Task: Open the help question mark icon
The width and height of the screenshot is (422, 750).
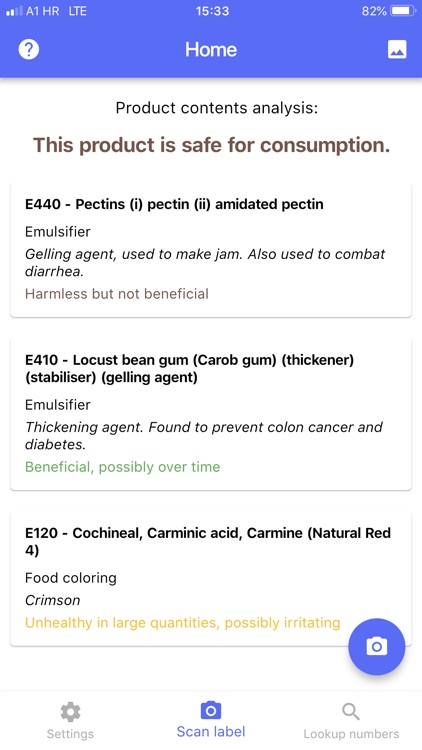Action: pos(29,49)
